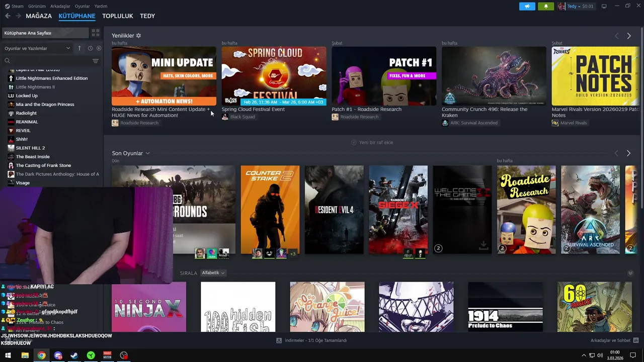The height and width of the screenshot is (362, 644).
Task: Show next Yenilikler items arrow
Action: [x=628, y=36]
